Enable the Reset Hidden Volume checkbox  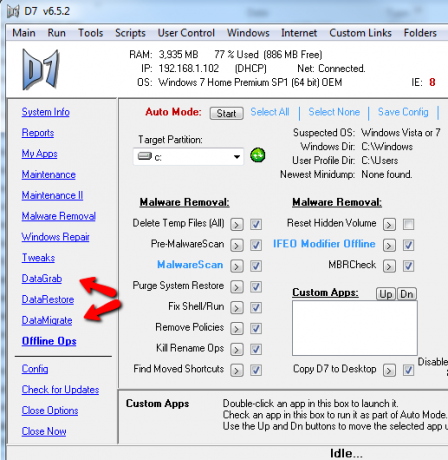(408, 224)
